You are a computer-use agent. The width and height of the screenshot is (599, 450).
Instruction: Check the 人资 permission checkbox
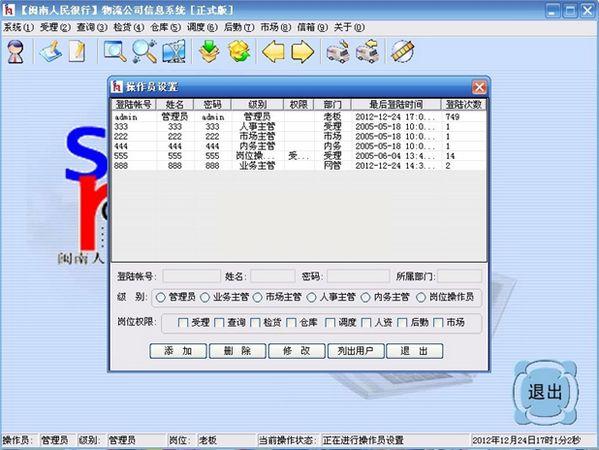366,323
